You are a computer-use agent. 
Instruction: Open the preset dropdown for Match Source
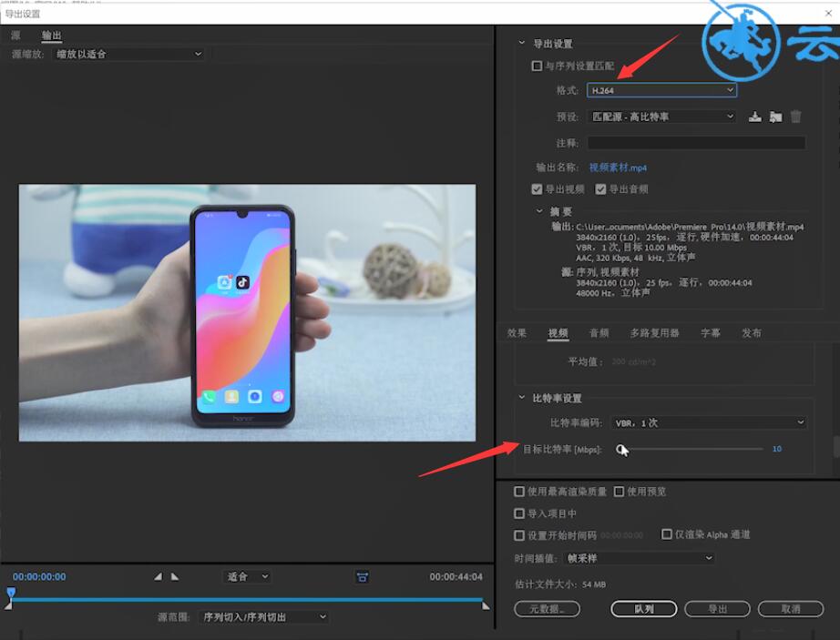661,117
